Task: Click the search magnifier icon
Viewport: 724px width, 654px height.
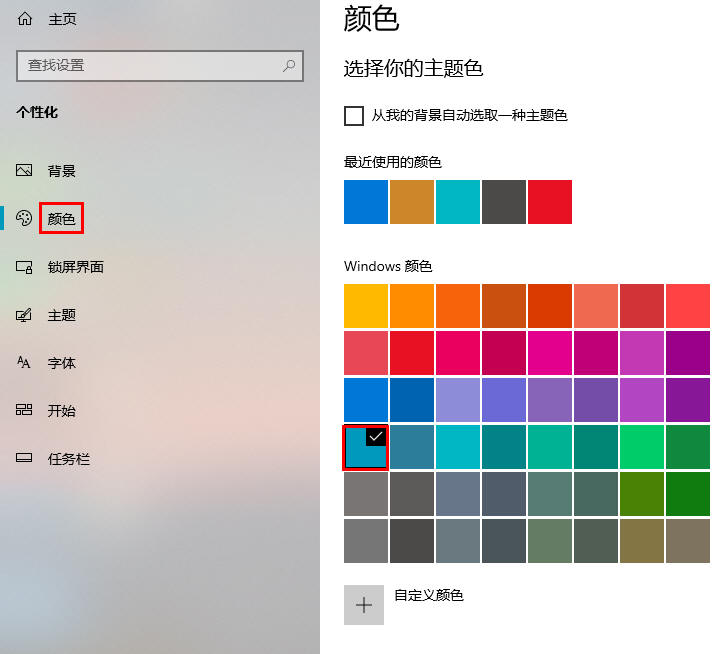Action: click(289, 66)
